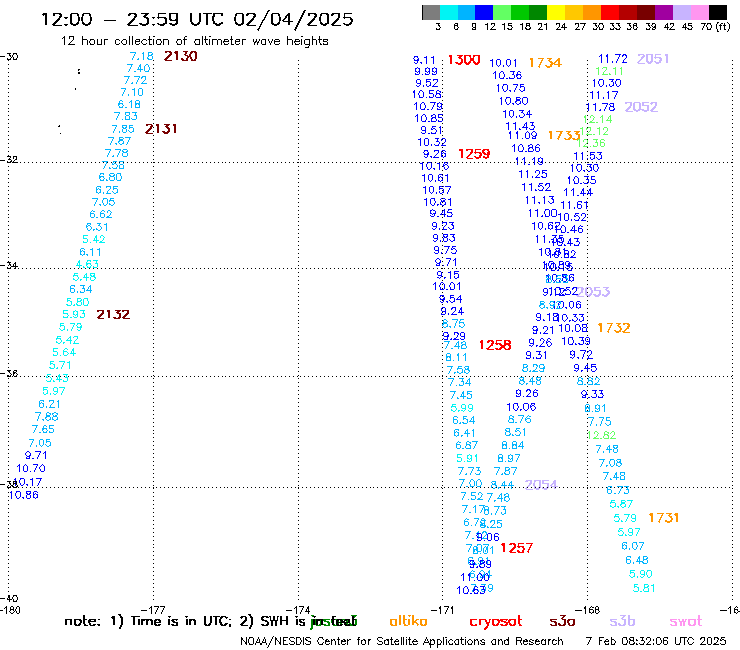Click the dark blue swatch in the color scale
Viewport: 740px width, 650px height.
(x=484, y=12)
